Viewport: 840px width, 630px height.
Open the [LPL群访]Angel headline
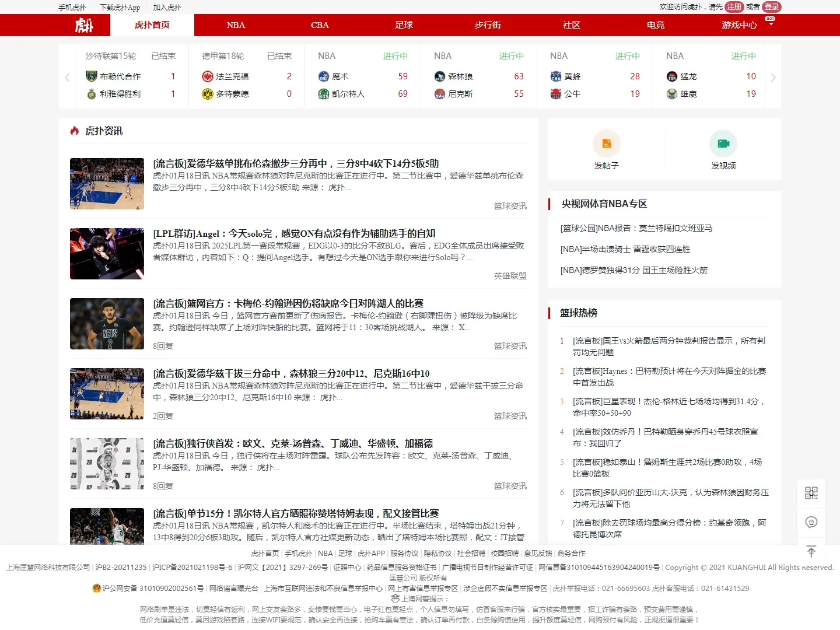(294, 233)
